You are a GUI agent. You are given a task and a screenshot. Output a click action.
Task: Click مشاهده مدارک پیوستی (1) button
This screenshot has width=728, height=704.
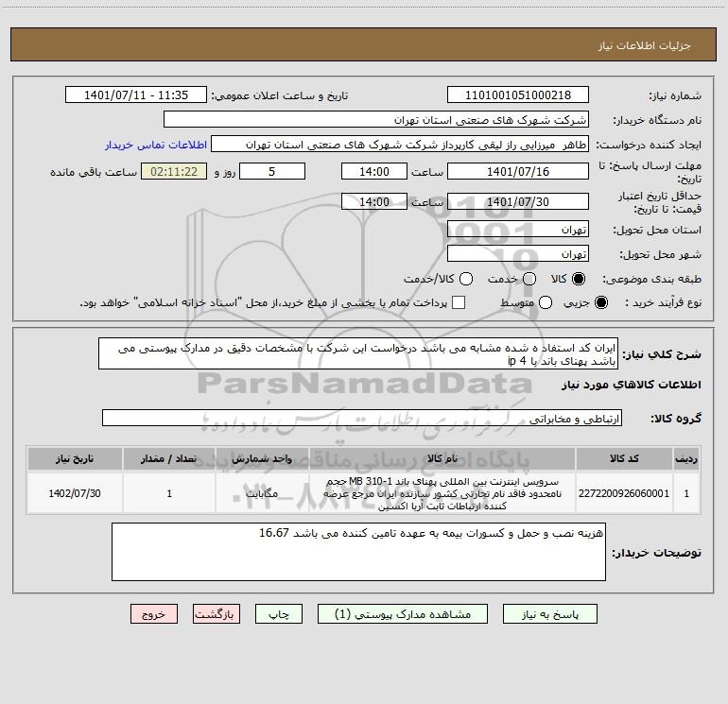tap(403, 614)
